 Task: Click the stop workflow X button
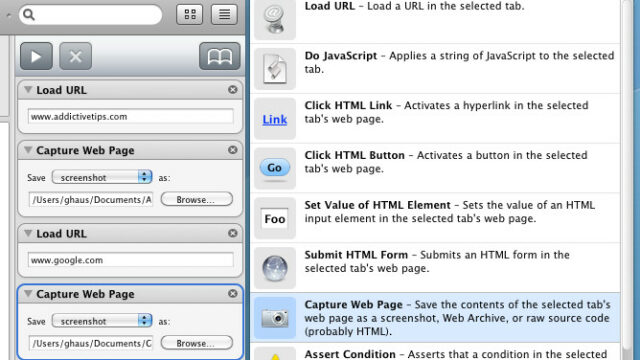tap(76, 56)
